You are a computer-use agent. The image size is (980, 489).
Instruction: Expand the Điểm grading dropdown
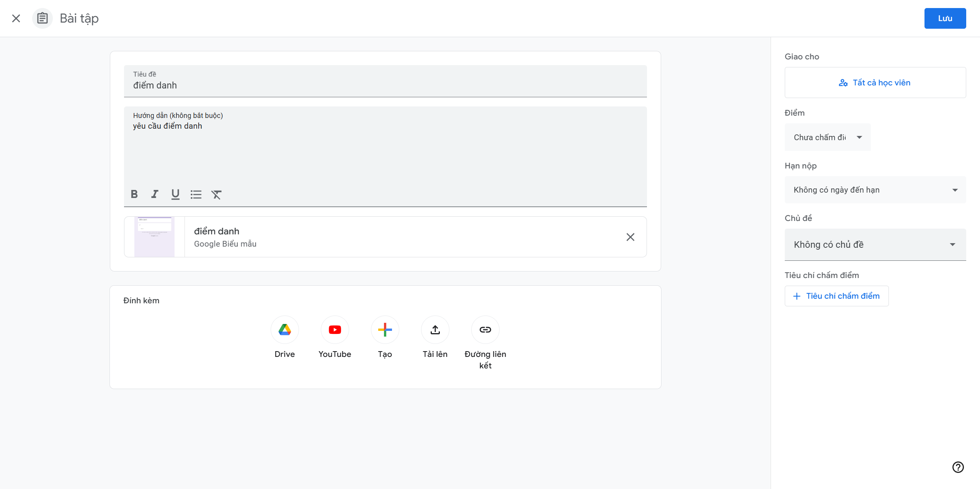[x=827, y=137]
